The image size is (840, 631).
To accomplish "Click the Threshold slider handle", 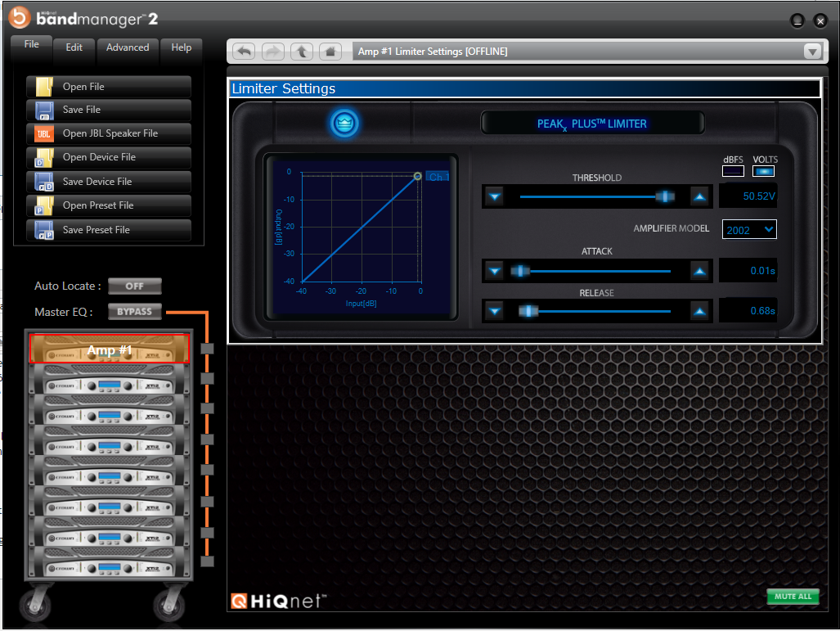I will (667, 196).
